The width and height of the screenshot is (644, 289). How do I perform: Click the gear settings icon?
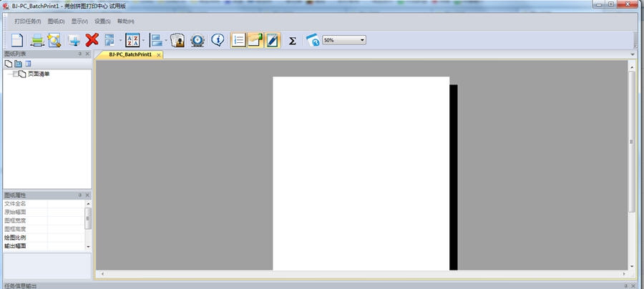pyautogui.click(x=197, y=40)
